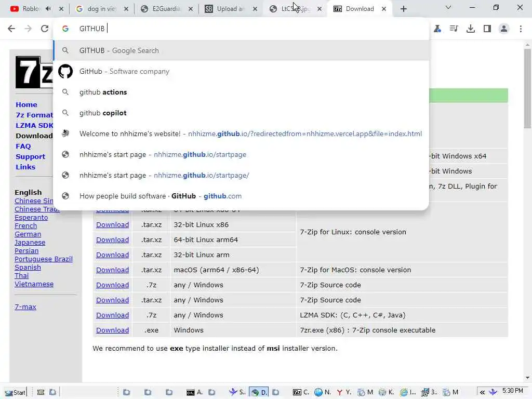Open the Support sidebar link
Image resolution: width=532 pixels, height=399 pixels.
[x=30, y=157]
